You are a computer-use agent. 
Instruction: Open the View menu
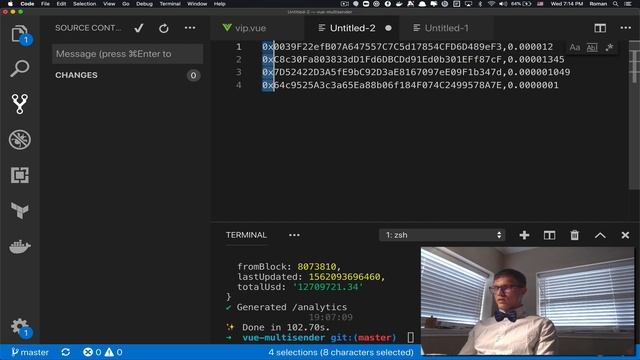click(x=109, y=4)
